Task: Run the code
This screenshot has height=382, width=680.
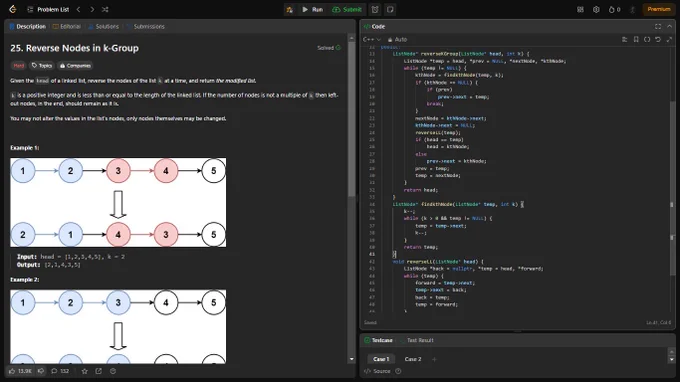Action: pos(313,10)
